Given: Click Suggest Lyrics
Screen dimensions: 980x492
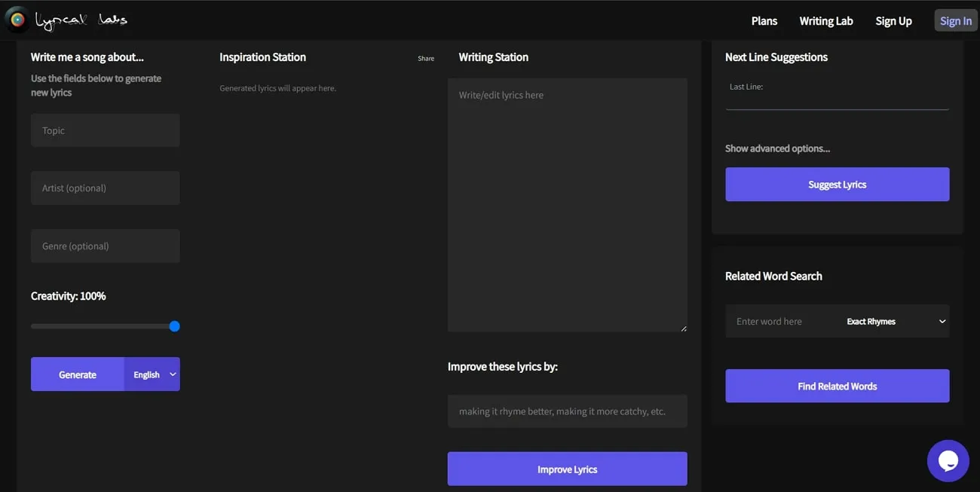Looking at the screenshot, I should click(837, 184).
